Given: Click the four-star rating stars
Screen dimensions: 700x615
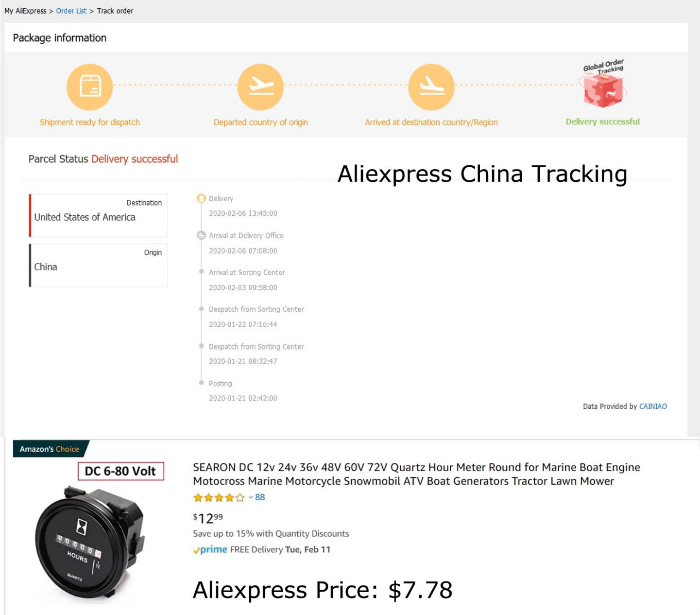Looking at the screenshot, I should pyautogui.click(x=219, y=497).
